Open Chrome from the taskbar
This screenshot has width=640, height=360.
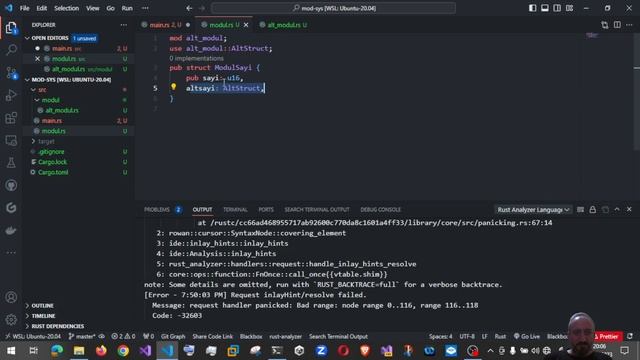[x=123, y=351]
